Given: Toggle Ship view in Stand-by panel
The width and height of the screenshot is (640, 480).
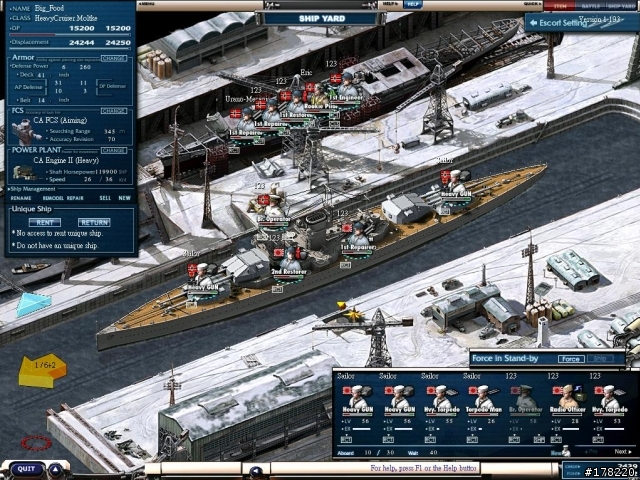Looking at the screenshot, I should [x=600, y=359].
